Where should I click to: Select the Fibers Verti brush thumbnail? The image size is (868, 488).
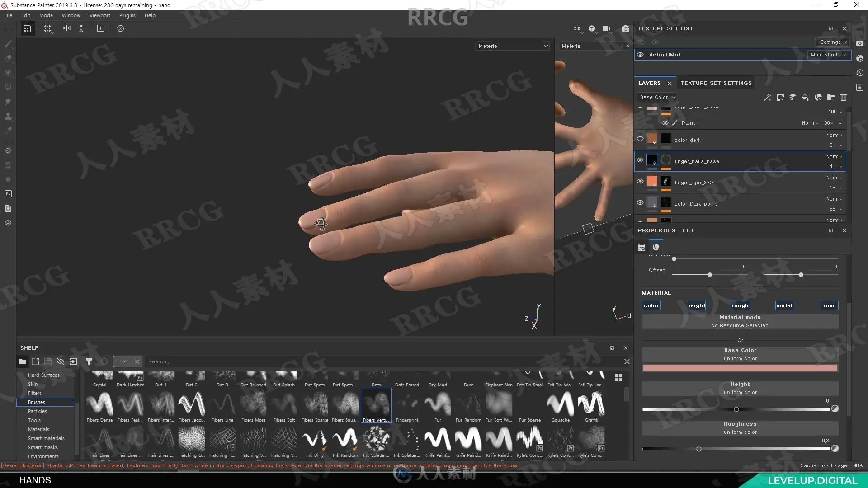(x=376, y=406)
